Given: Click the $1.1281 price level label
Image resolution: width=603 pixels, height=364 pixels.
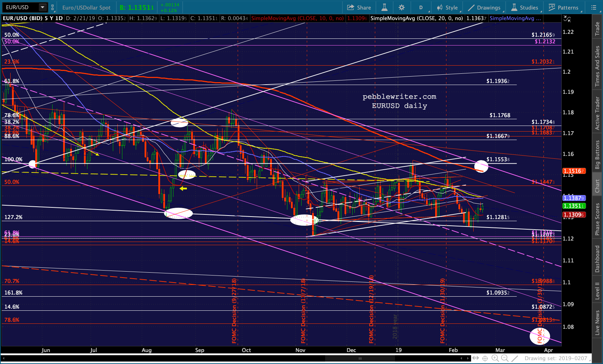Looking at the screenshot, I should click(498, 217).
